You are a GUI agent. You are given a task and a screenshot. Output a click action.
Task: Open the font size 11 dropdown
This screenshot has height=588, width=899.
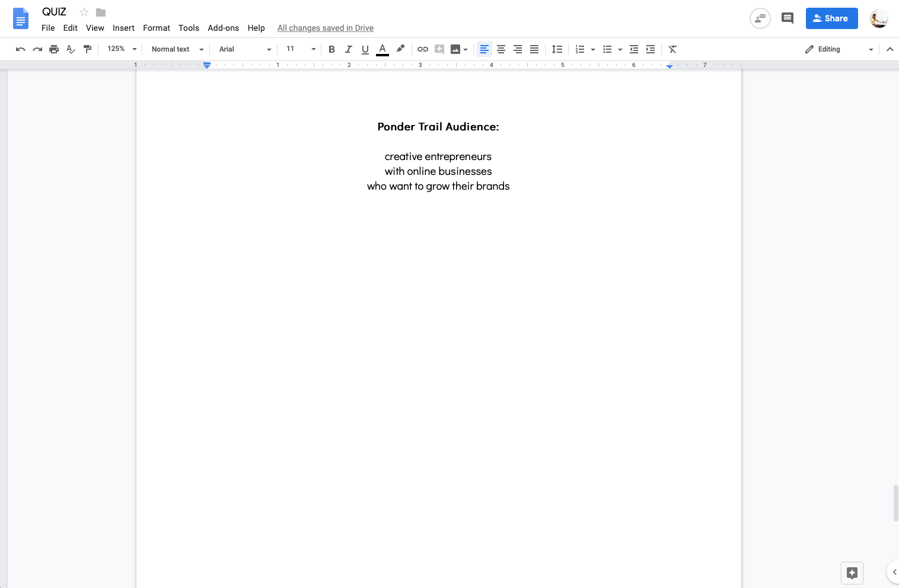(x=301, y=49)
